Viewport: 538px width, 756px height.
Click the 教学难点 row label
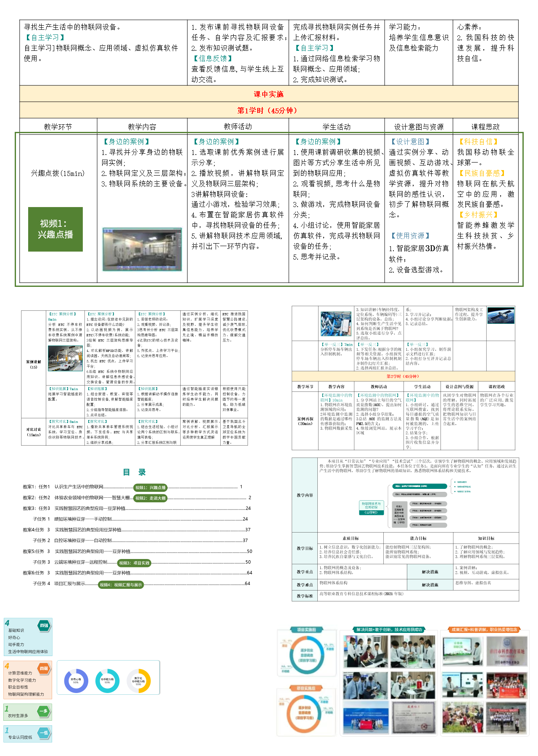305,585
